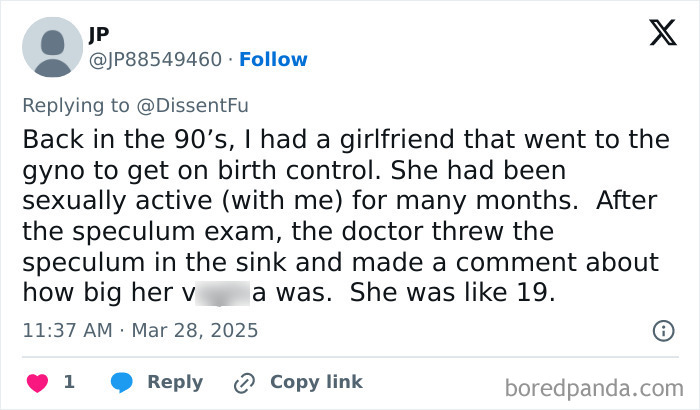Click the like count number 1
Screen dimensions: 700x410
[69, 382]
